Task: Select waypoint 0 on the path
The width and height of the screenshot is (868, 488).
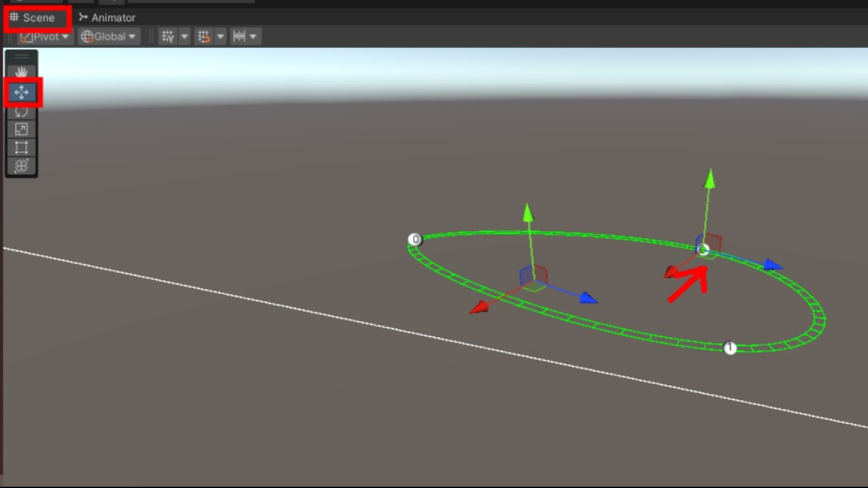Action: [415, 239]
